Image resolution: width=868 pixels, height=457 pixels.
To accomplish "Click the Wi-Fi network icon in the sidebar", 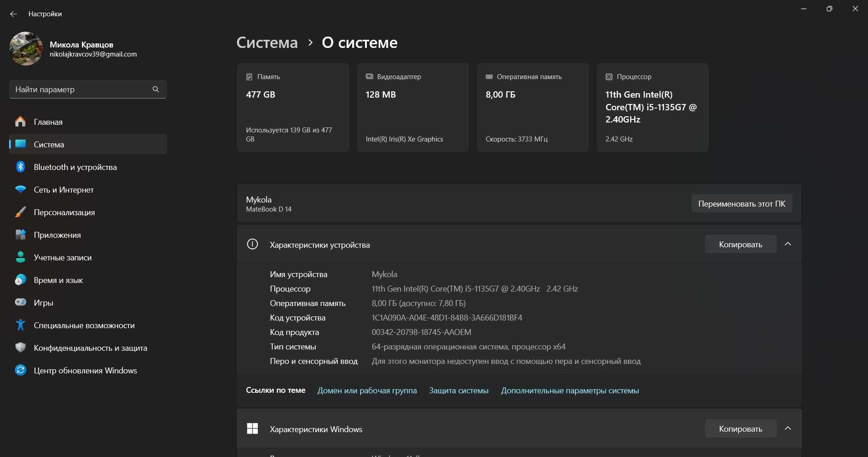I will (x=20, y=189).
